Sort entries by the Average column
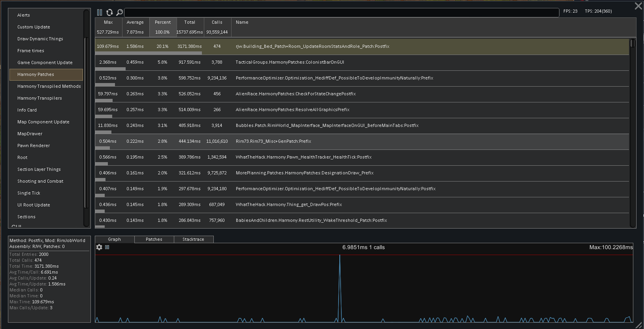644x329 pixels. 135,22
